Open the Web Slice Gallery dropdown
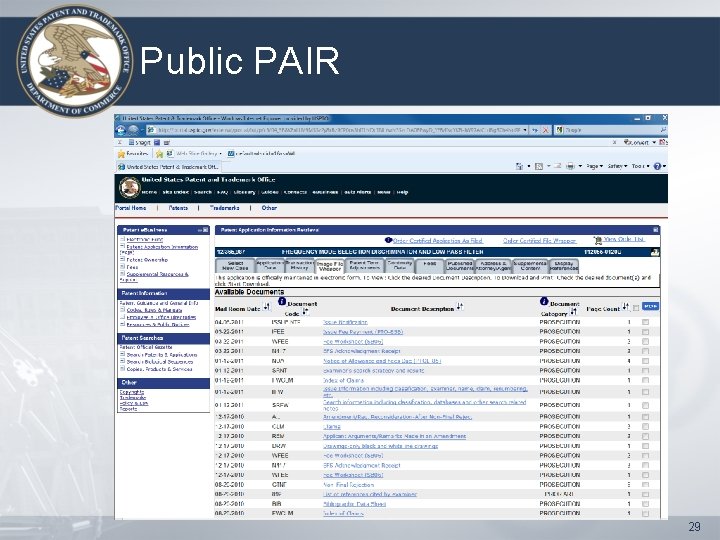The width and height of the screenshot is (720, 540). (x=220, y=153)
